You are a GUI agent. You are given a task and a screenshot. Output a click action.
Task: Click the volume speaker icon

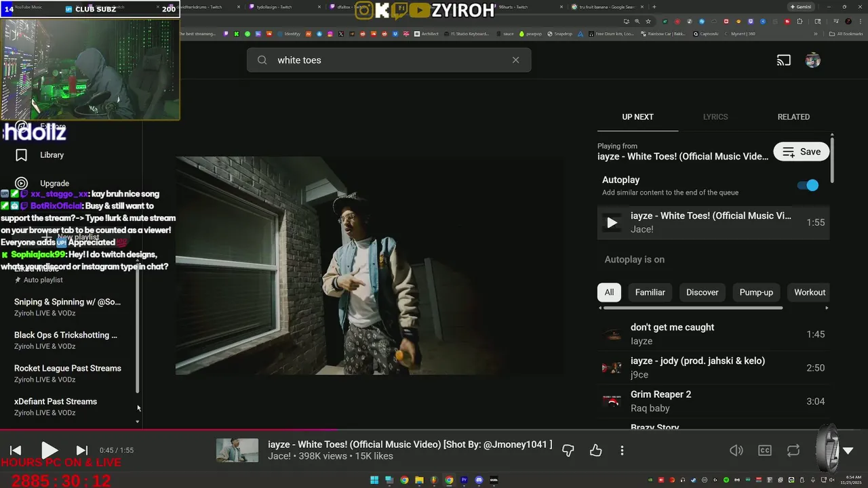(736, 450)
